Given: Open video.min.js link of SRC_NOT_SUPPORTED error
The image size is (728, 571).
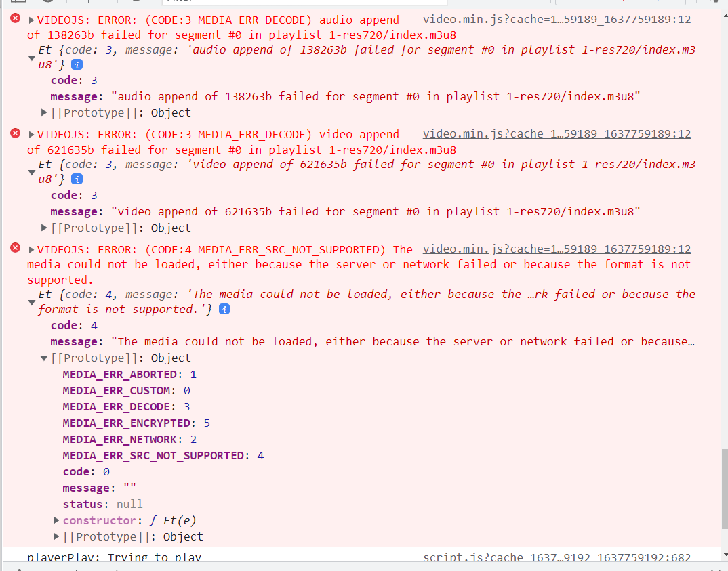Looking at the screenshot, I should pyautogui.click(x=557, y=249).
